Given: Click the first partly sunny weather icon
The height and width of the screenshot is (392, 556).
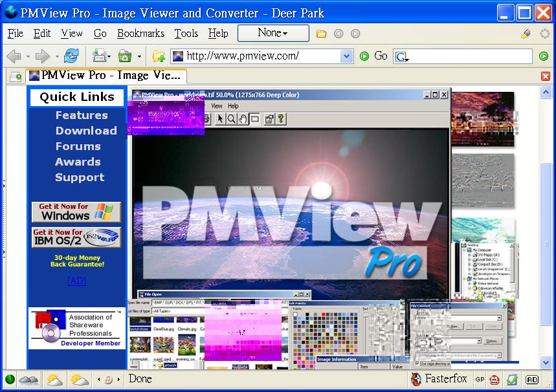Looking at the screenshot, I should tap(54, 380).
